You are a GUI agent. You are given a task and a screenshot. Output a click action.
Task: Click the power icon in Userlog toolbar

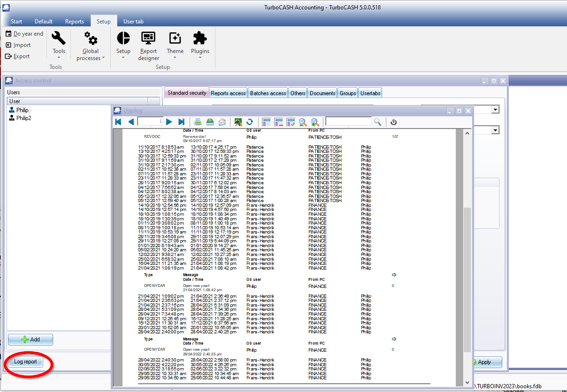click(393, 122)
